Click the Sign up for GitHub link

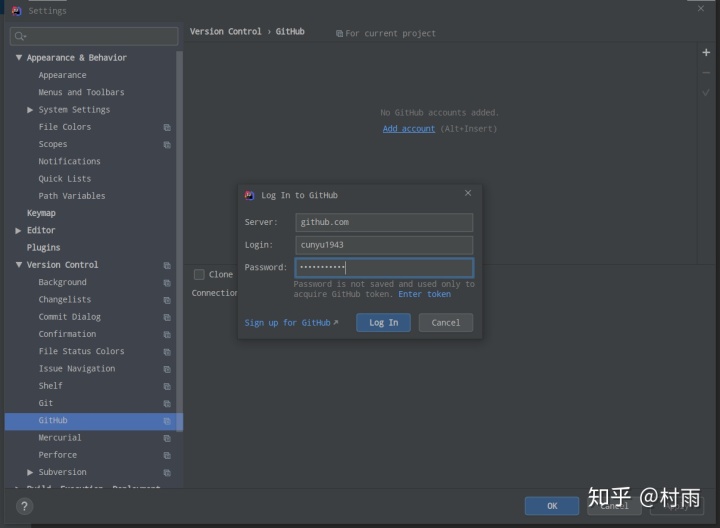point(291,323)
